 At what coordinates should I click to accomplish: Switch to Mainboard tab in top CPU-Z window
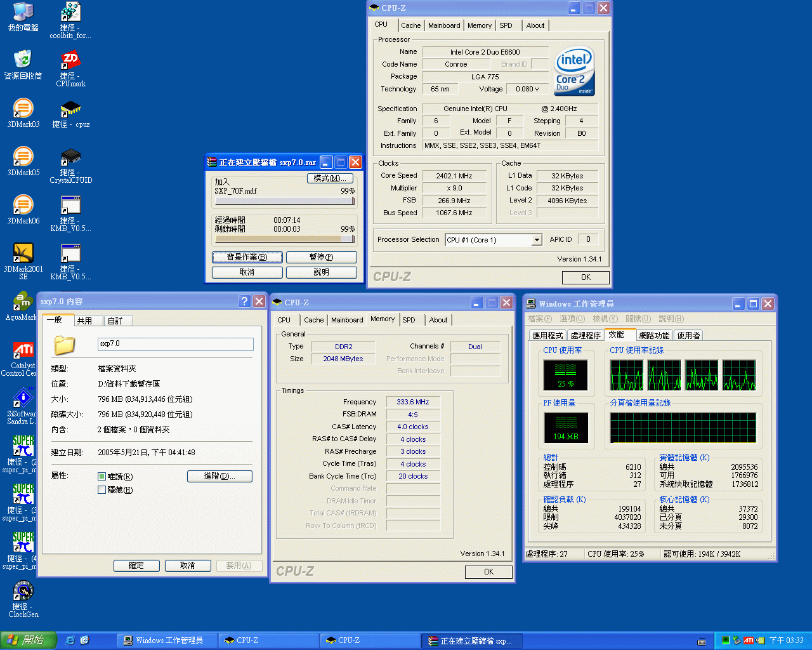pos(444,25)
